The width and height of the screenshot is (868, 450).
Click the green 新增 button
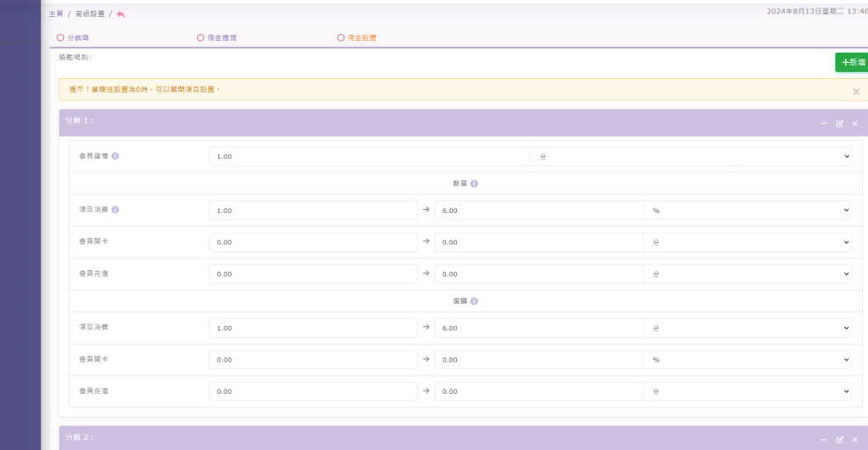point(851,62)
